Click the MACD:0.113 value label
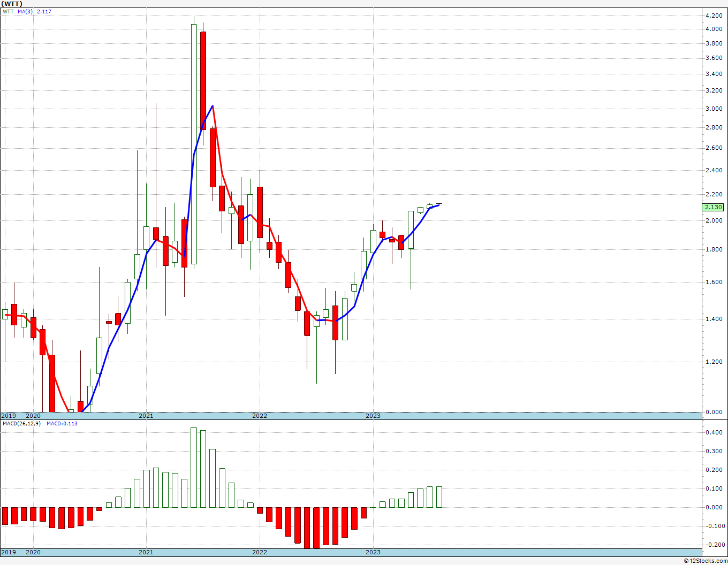Viewport: 728px width, 565px height. point(62,423)
